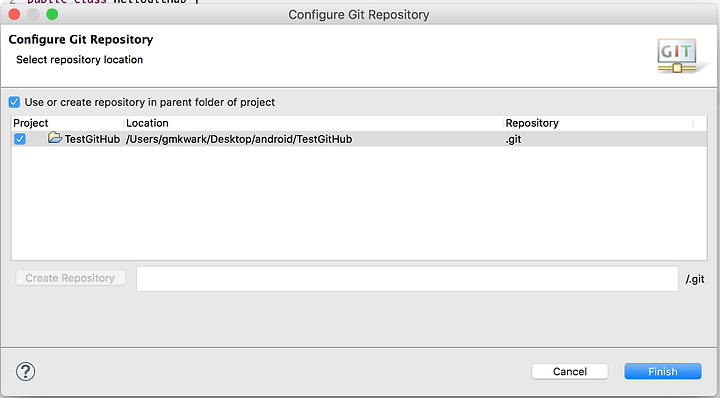Click the /Users/gmkwark/Desktop/android/TestGitHub location cell
The image size is (720, 398).
239,139
